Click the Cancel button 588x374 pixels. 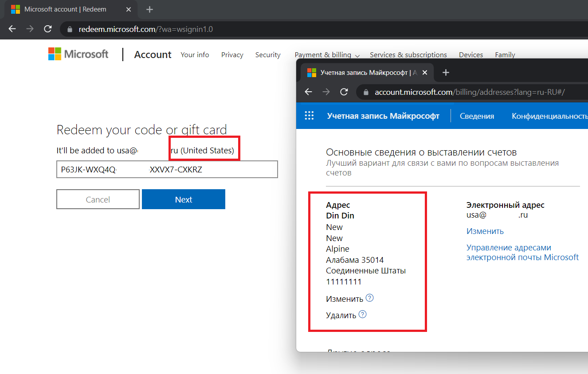[x=98, y=199]
